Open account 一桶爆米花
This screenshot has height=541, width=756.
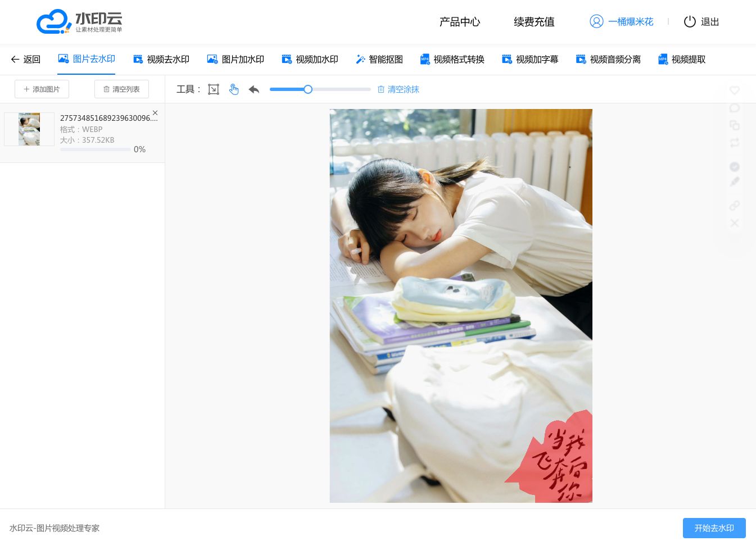pos(631,22)
